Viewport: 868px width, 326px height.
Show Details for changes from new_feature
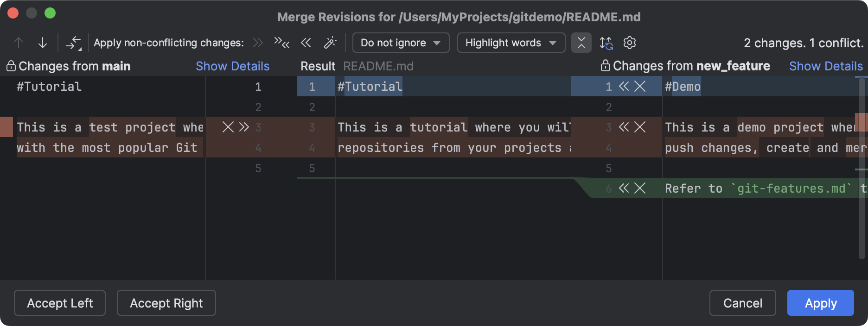(x=826, y=66)
